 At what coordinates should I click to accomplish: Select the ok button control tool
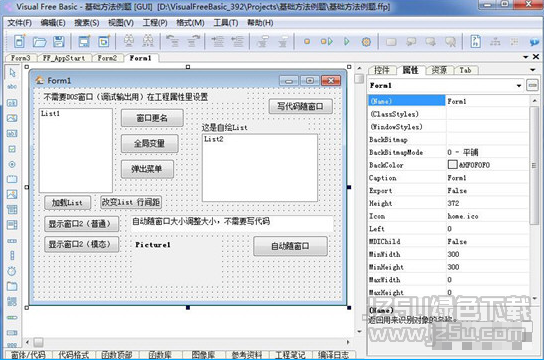click(12, 103)
